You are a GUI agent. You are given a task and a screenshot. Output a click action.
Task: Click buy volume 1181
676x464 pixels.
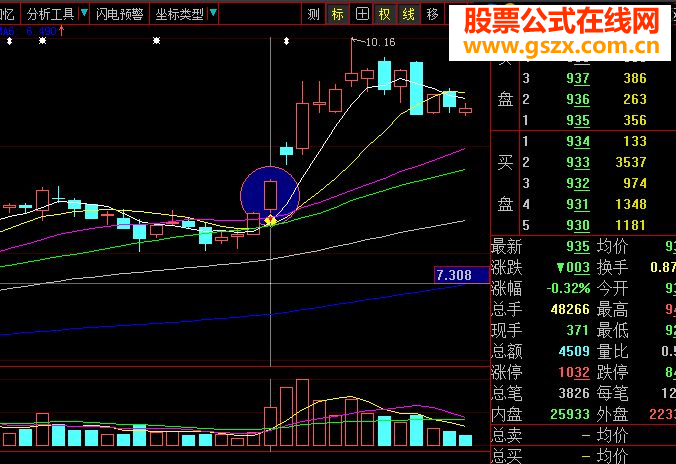click(x=631, y=225)
